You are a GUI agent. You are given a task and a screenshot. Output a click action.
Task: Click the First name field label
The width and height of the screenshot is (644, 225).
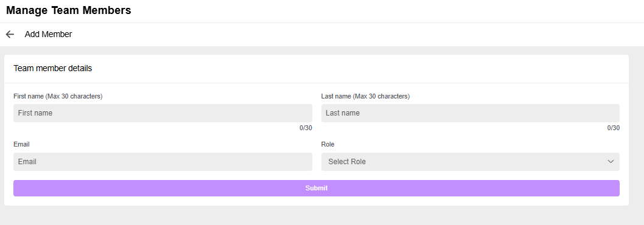tap(58, 97)
